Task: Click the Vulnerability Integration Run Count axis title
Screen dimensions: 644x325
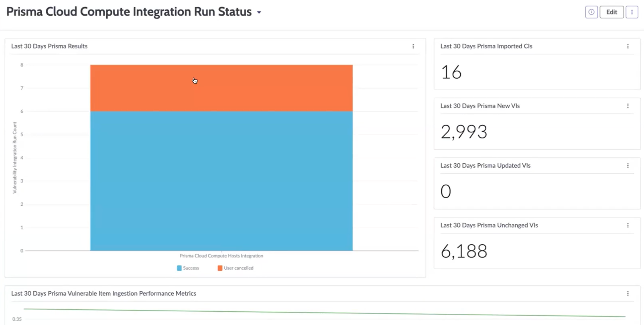Action: point(15,158)
